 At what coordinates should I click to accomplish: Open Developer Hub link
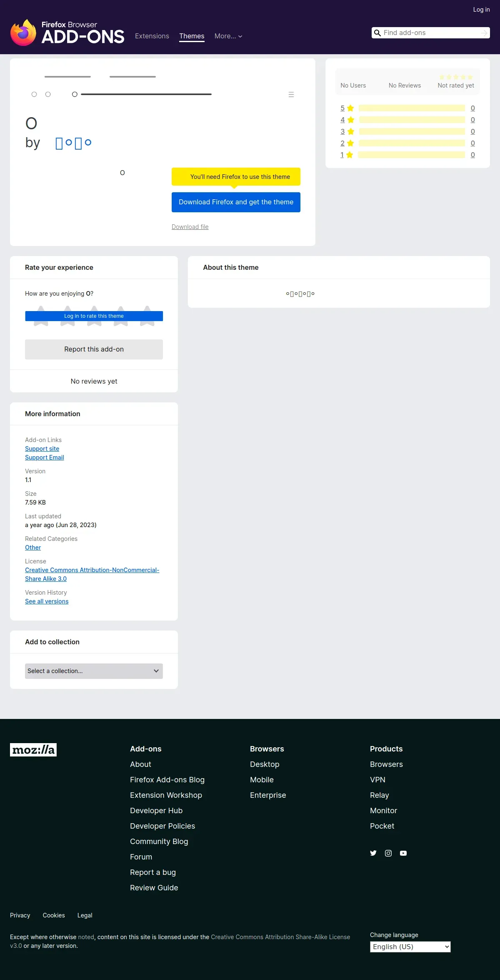click(x=156, y=811)
